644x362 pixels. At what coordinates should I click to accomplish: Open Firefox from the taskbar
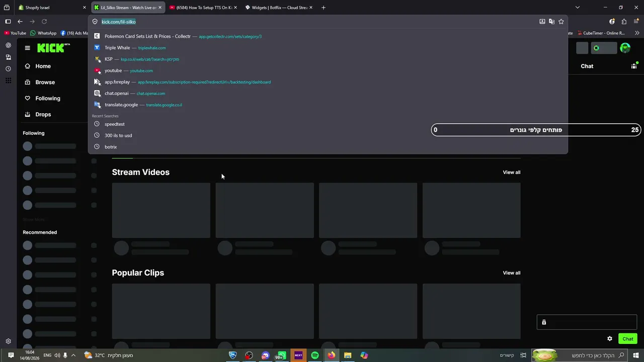coord(331,355)
